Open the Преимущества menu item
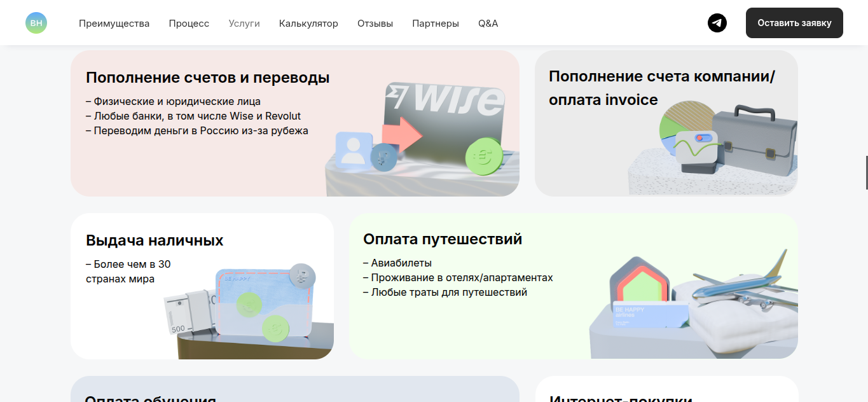Viewport: 868px width, 402px height. pos(114,24)
